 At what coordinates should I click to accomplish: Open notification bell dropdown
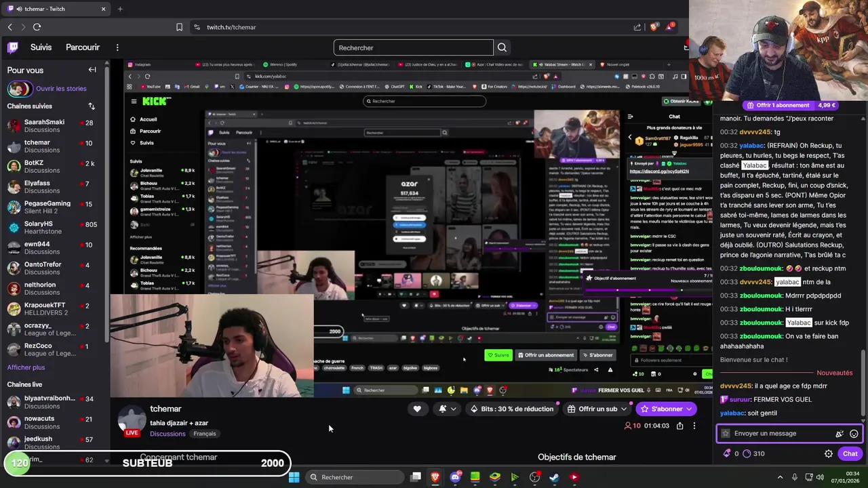click(448, 409)
